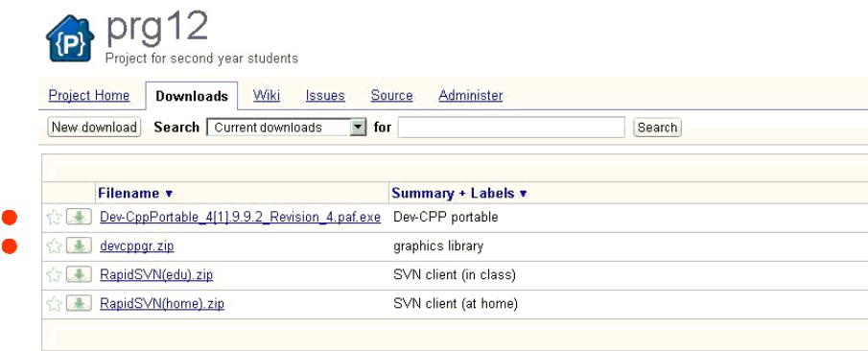The image size is (868, 351).
Task: Focus the downloads search text field
Action: tap(511, 128)
